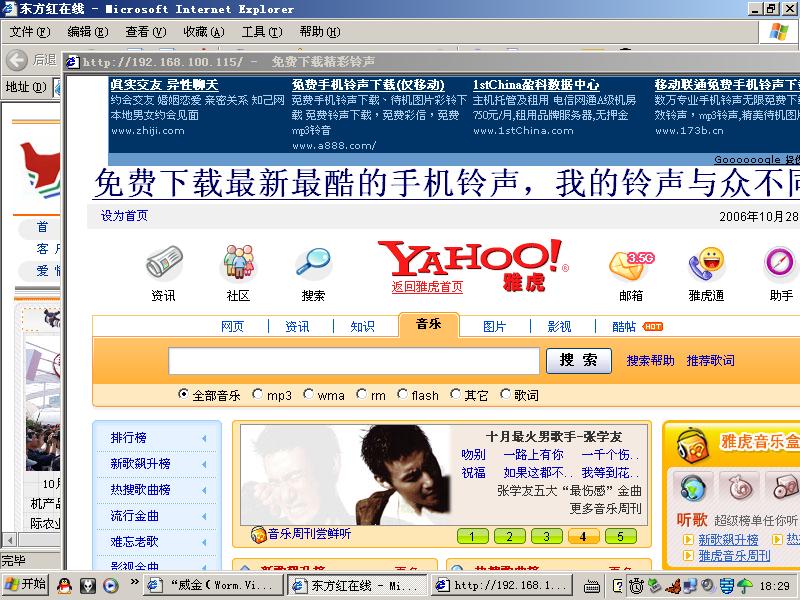Expand the 新歌飙升榜 sidebar arrow
The height and width of the screenshot is (600, 800).
[x=205, y=464]
